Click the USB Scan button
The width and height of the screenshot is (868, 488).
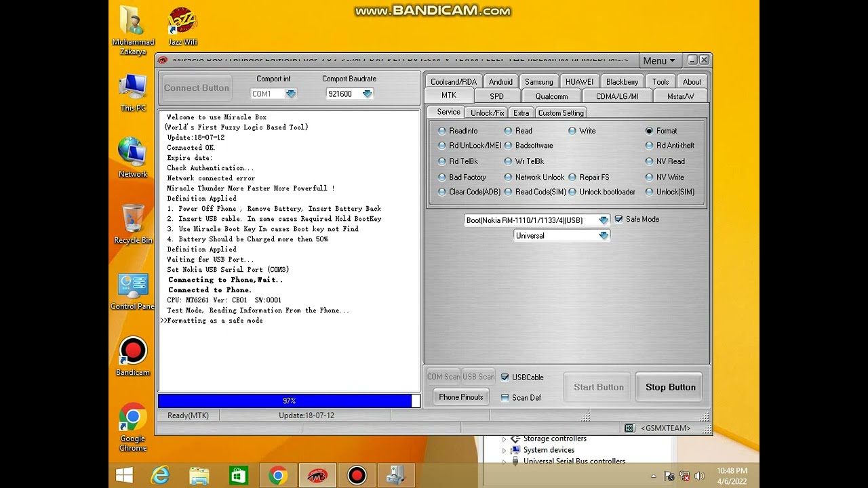tap(479, 377)
